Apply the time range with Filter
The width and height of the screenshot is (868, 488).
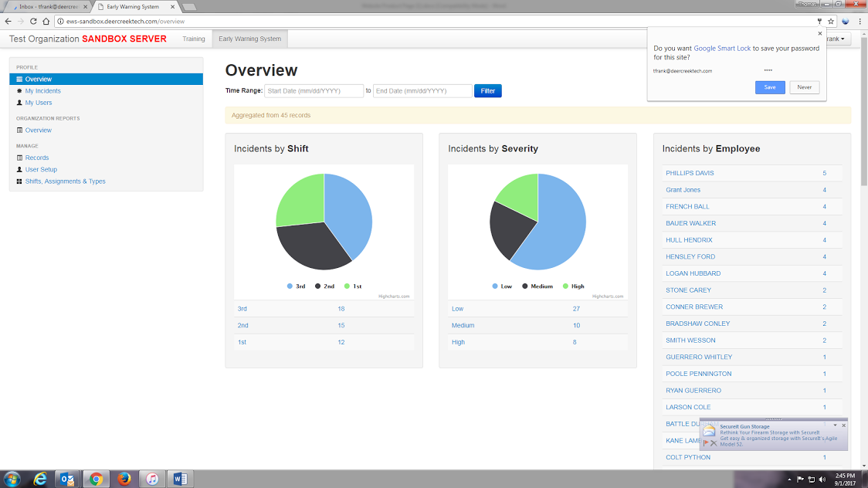(487, 90)
